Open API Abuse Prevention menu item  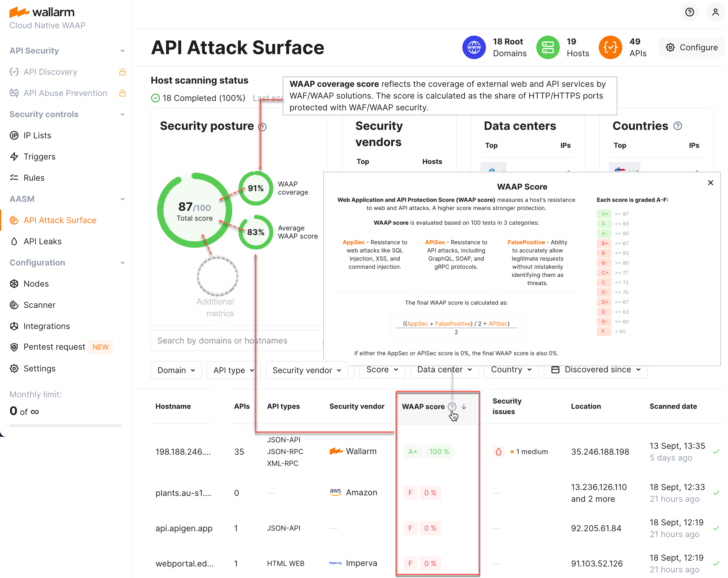tap(65, 93)
